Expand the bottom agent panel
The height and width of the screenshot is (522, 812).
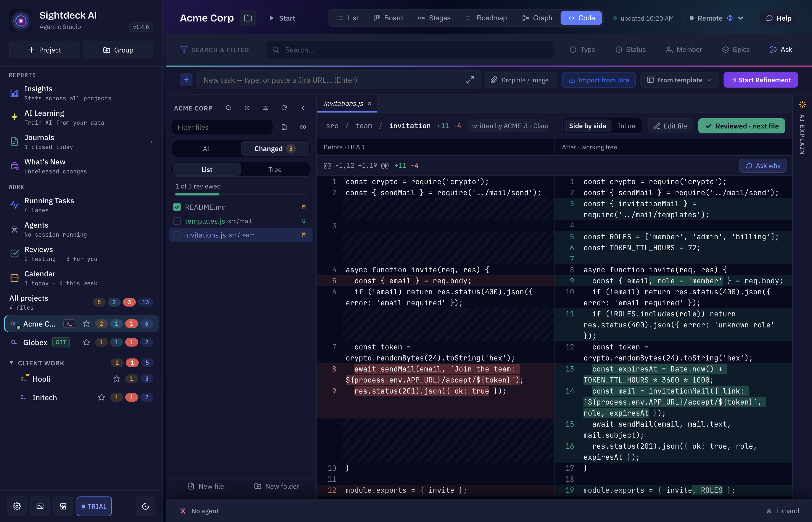783,511
